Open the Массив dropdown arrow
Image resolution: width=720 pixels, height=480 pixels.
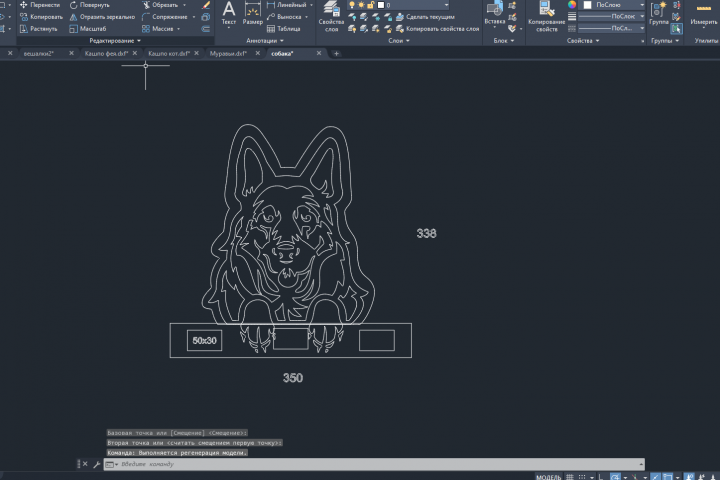(x=179, y=29)
